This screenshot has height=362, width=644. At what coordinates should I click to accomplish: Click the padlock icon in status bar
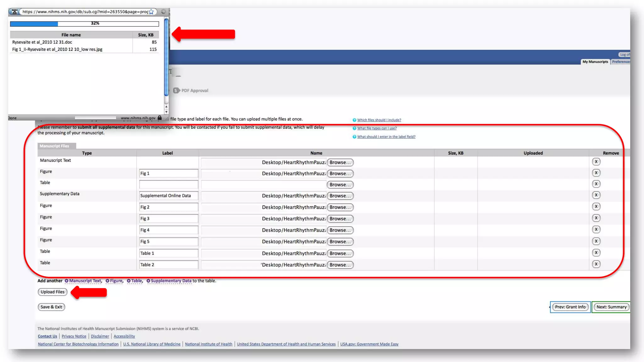[160, 118]
